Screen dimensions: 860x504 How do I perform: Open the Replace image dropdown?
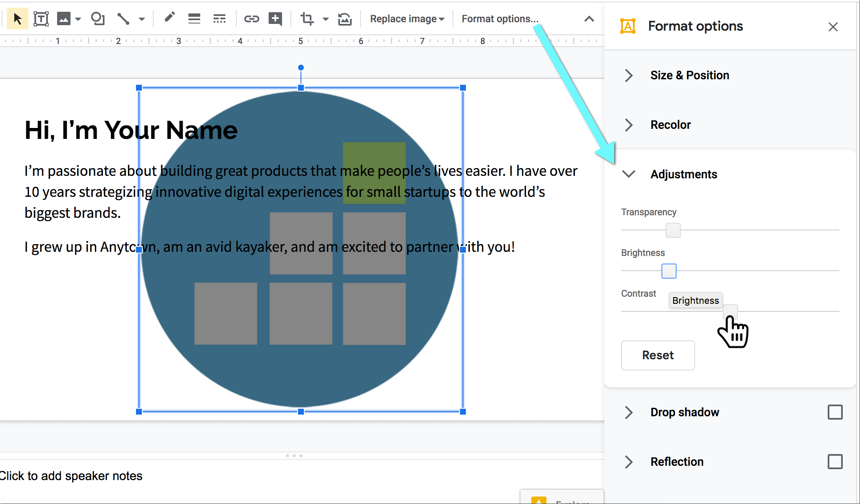(x=406, y=18)
